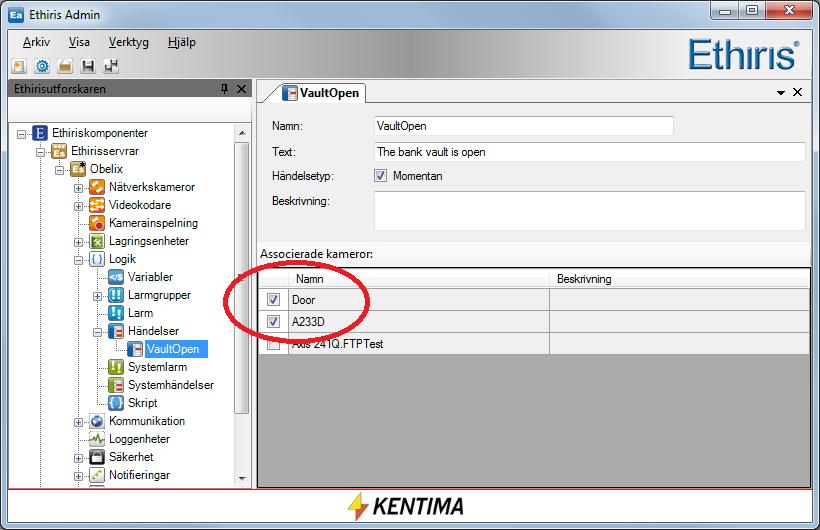Click the first toolbar icon for new configuration
Screen dimensions: 820x530
click(18, 66)
